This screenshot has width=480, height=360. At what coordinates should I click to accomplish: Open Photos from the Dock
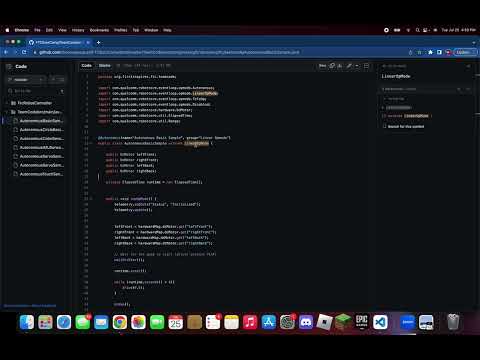138,322
